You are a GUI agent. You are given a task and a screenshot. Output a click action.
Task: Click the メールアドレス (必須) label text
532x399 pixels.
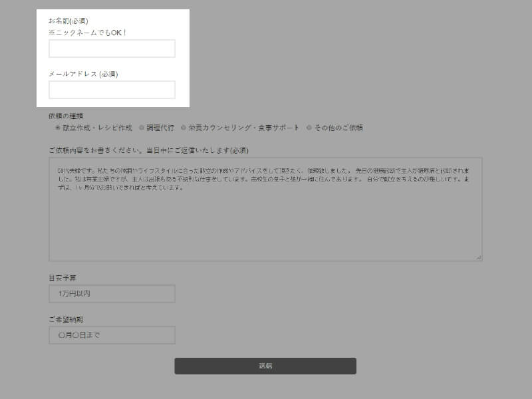84,74
